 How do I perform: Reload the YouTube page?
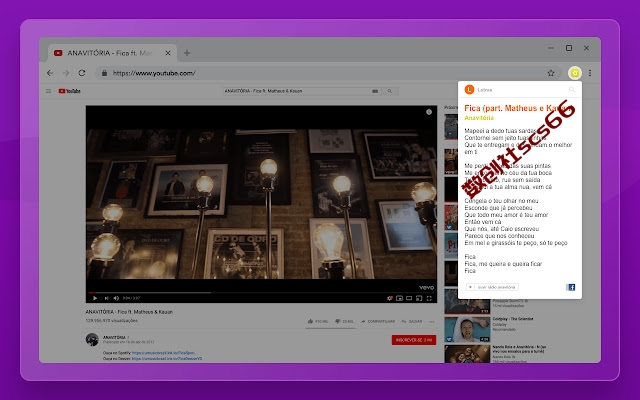pyautogui.click(x=82, y=73)
